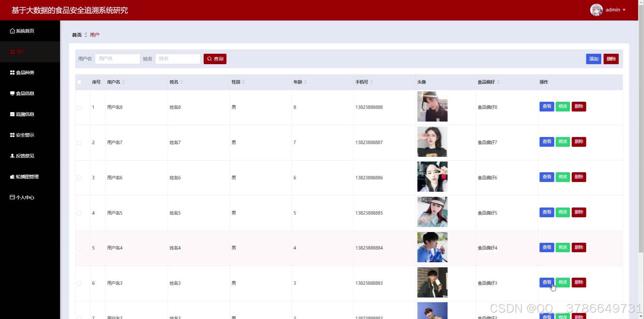Open 轮播图管理 in the sidebar
Screen dimensions: 644x319
tap(30, 177)
